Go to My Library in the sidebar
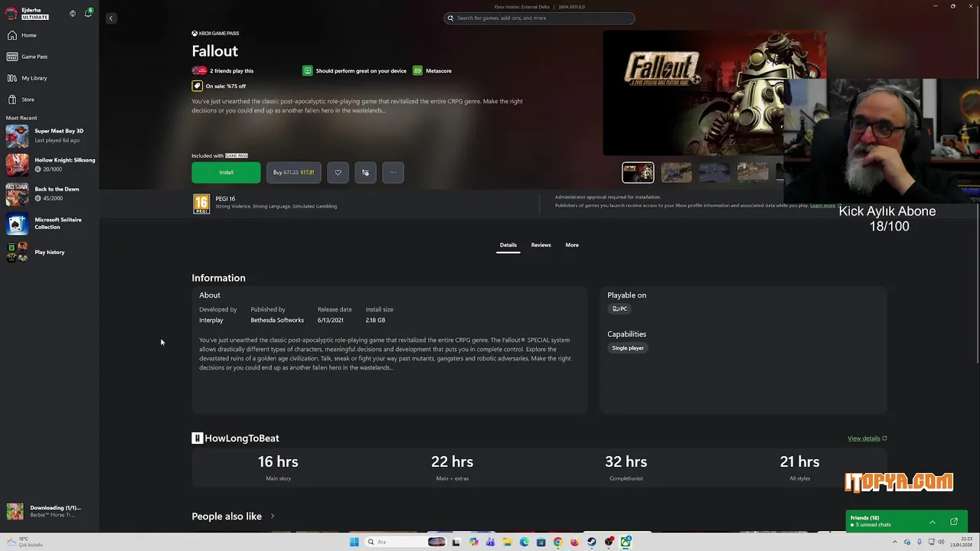Image resolution: width=980 pixels, height=551 pixels. pos(49,78)
